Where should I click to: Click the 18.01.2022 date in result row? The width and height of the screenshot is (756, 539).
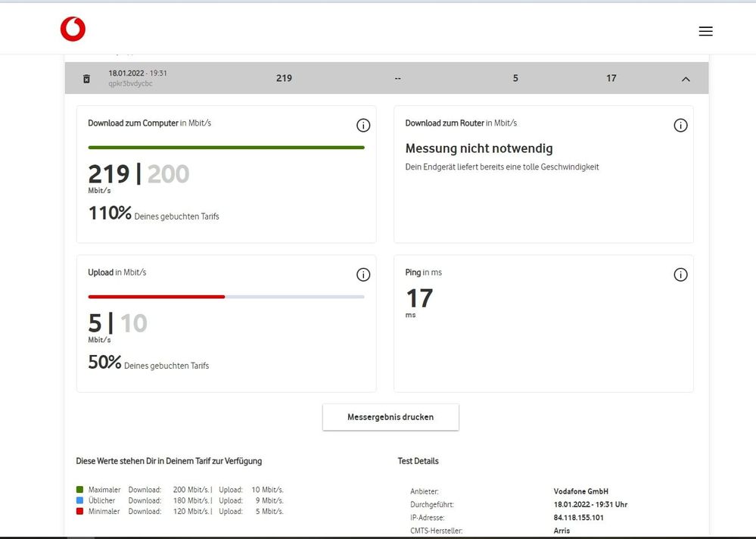tap(126, 73)
